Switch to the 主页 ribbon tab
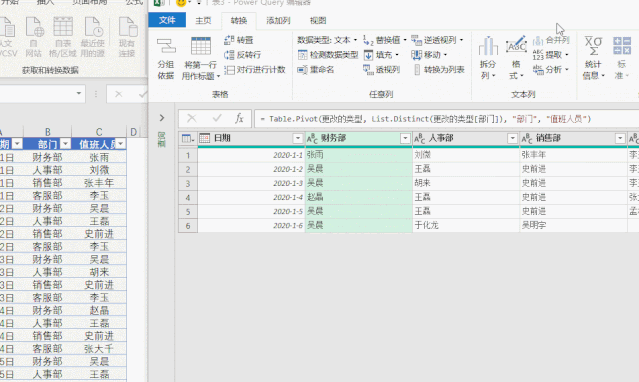Image resolution: width=639 pixels, height=382 pixels. [203, 20]
